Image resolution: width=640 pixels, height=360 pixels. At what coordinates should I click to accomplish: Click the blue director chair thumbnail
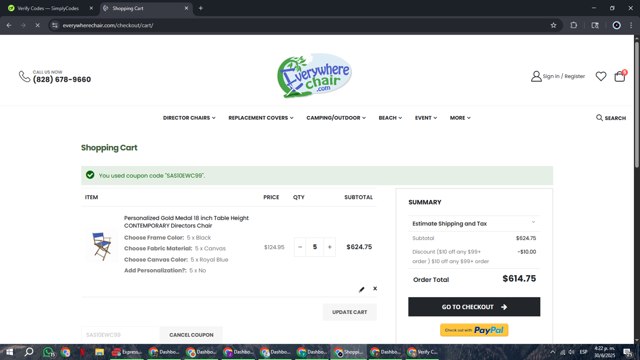pos(101,246)
